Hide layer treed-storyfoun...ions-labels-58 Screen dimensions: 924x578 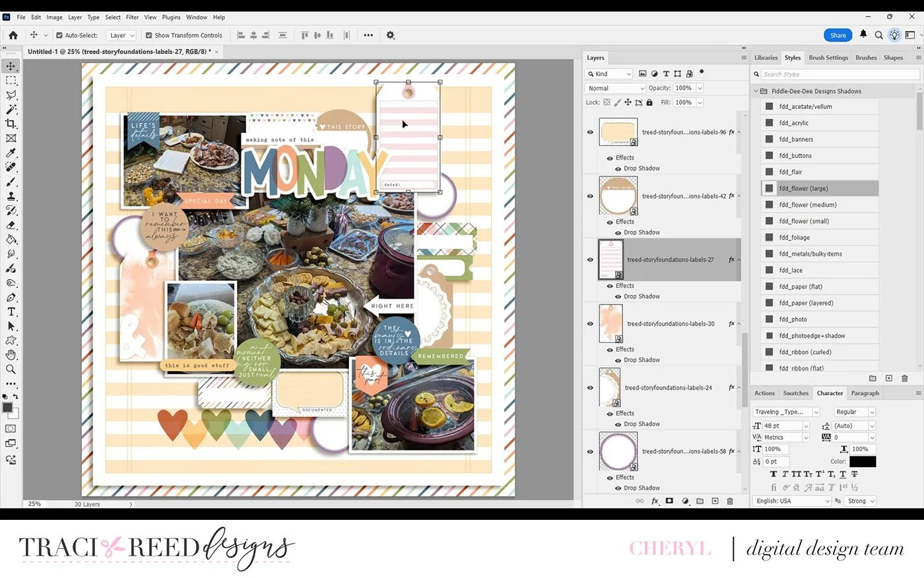[590, 452]
